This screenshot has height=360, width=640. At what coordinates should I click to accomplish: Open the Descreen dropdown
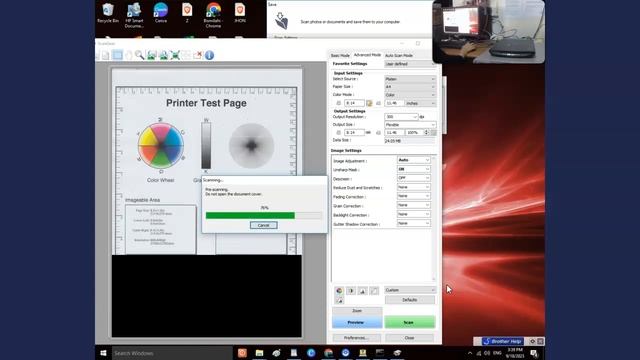pyautogui.click(x=414, y=178)
